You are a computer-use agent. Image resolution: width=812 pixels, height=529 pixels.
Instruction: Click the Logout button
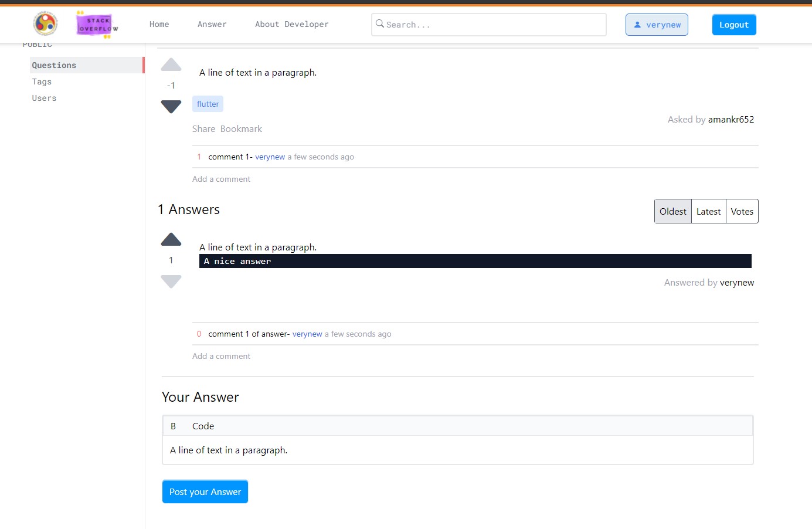(734, 25)
